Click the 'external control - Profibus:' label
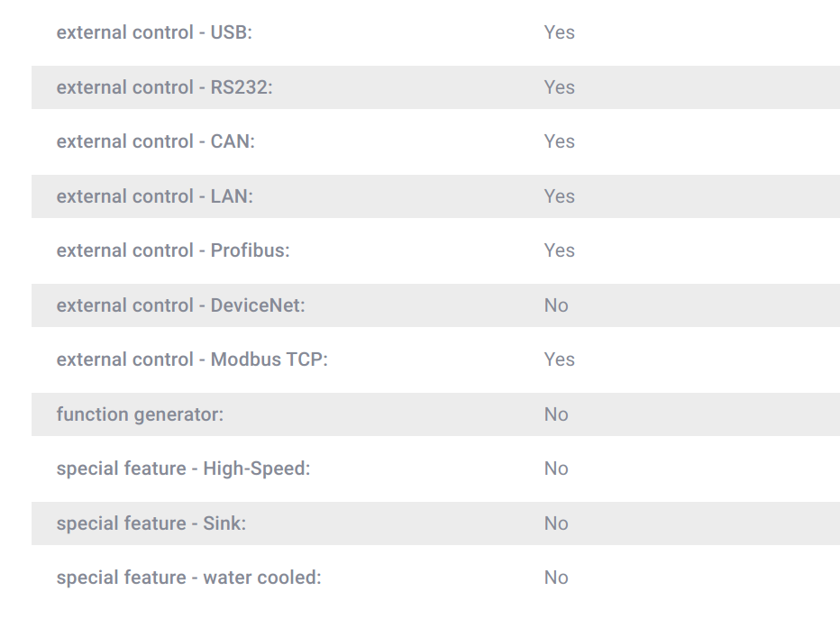This screenshot has width=840, height=637. 173,250
